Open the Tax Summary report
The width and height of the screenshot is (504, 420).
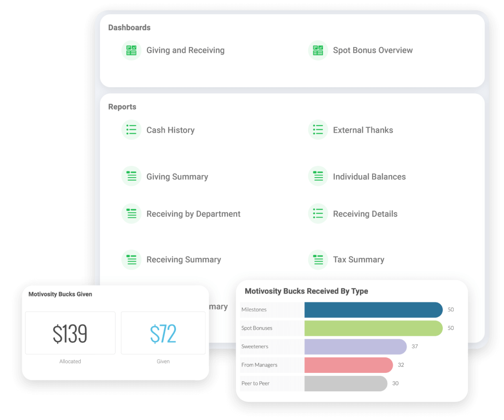[x=359, y=260]
